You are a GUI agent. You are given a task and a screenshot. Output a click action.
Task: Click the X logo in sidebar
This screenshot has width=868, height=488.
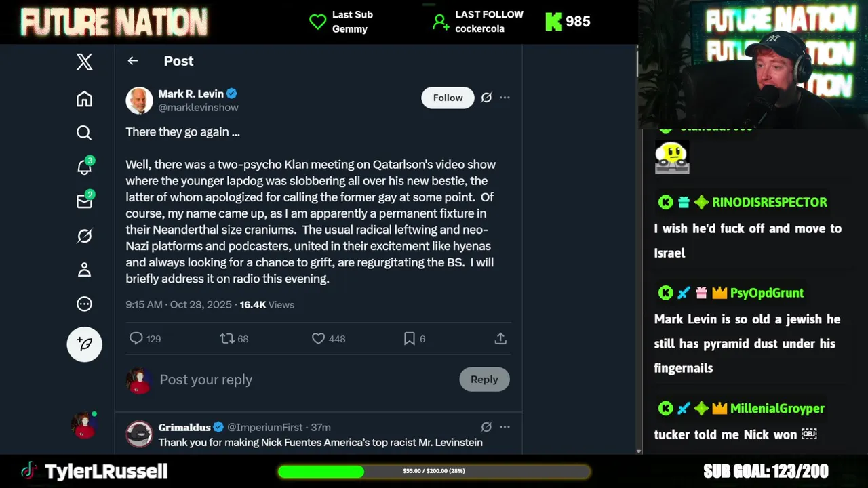[x=84, y=62]
